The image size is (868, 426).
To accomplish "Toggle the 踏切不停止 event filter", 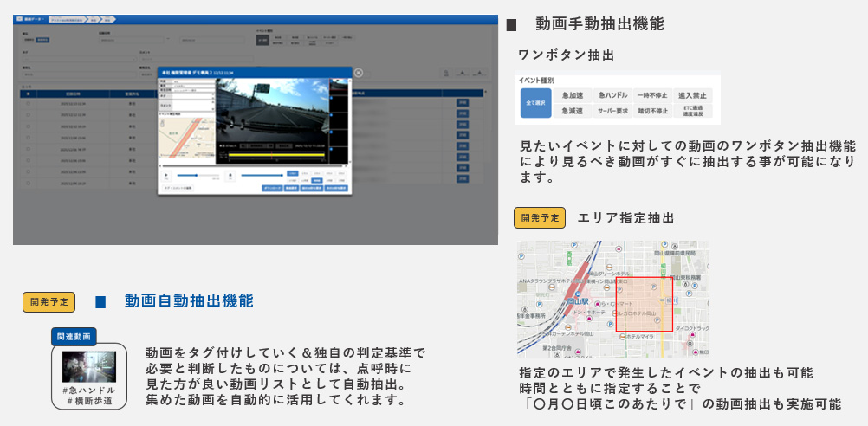I will click(x=652, y=111).
